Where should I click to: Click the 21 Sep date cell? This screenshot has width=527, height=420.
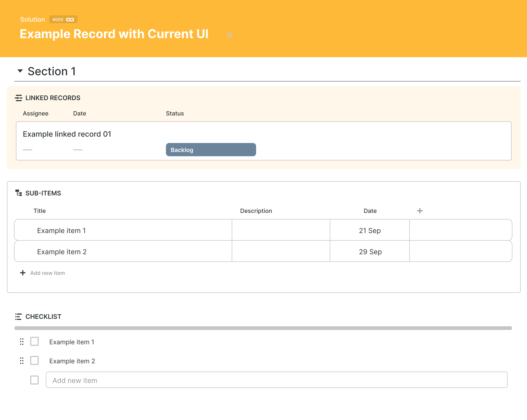(370, 230)
